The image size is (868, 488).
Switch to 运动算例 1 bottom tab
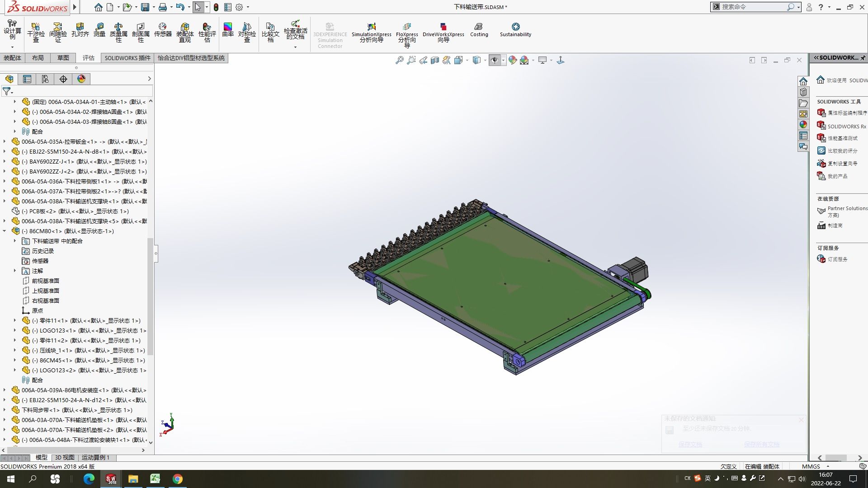[x=95, y=457]
